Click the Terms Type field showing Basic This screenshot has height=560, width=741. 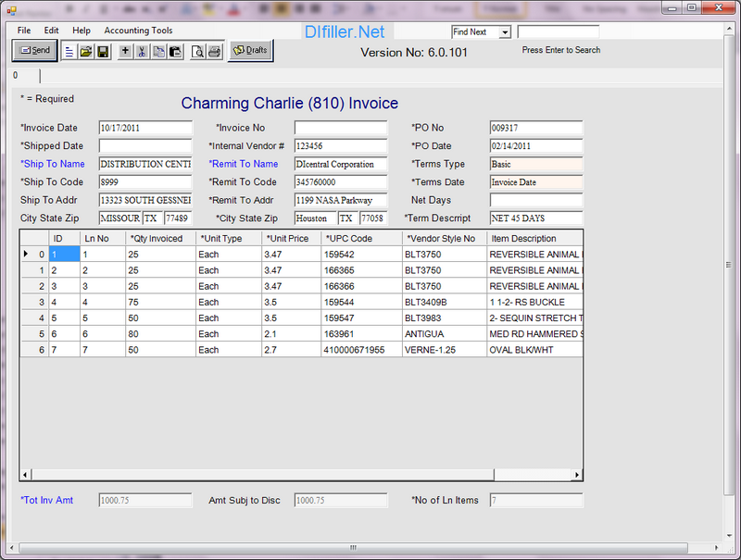536,164
